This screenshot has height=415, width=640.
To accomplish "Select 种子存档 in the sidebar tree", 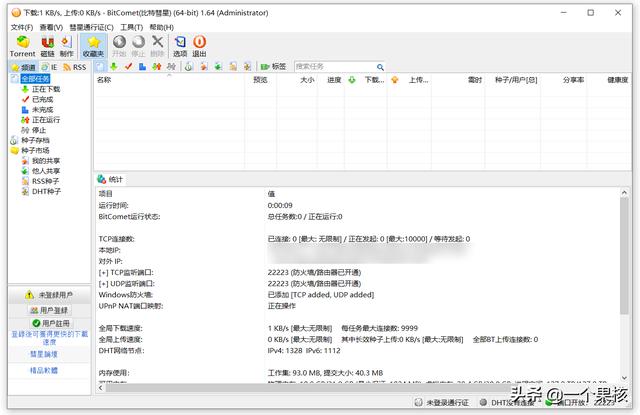I will tap(35, 140).
